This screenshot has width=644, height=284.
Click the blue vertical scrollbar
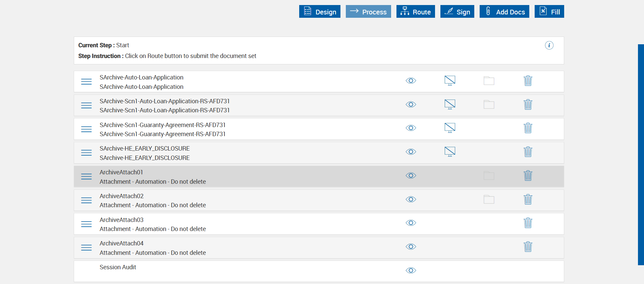click(x=641, y=154)
